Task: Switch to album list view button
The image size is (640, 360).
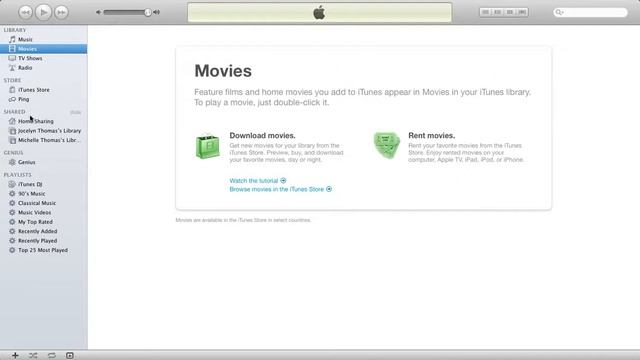Action: (498, 12)
